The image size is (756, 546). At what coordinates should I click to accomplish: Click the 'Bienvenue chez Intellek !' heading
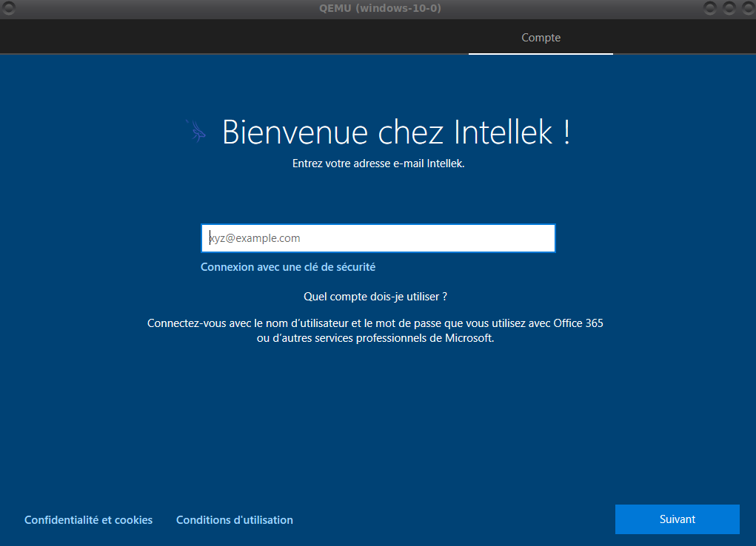point(396,132)
